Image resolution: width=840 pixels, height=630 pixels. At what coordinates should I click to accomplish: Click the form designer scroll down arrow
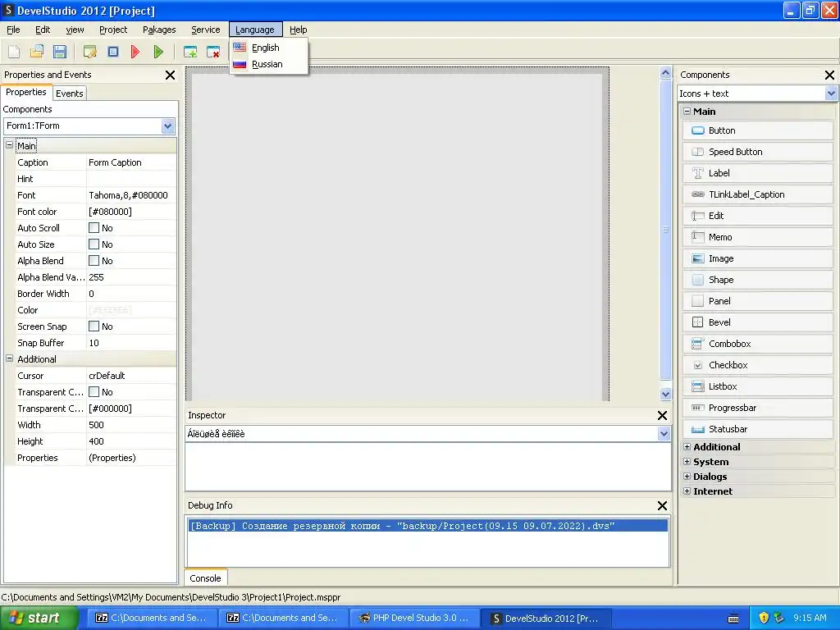pyautogui.click(x=665, y=395)
